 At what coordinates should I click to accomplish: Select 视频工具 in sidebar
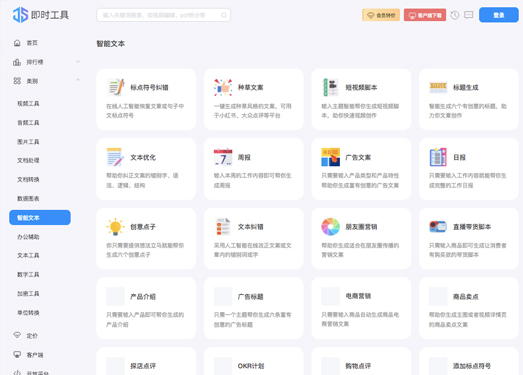pyautogui.click(x=28, y=104)
